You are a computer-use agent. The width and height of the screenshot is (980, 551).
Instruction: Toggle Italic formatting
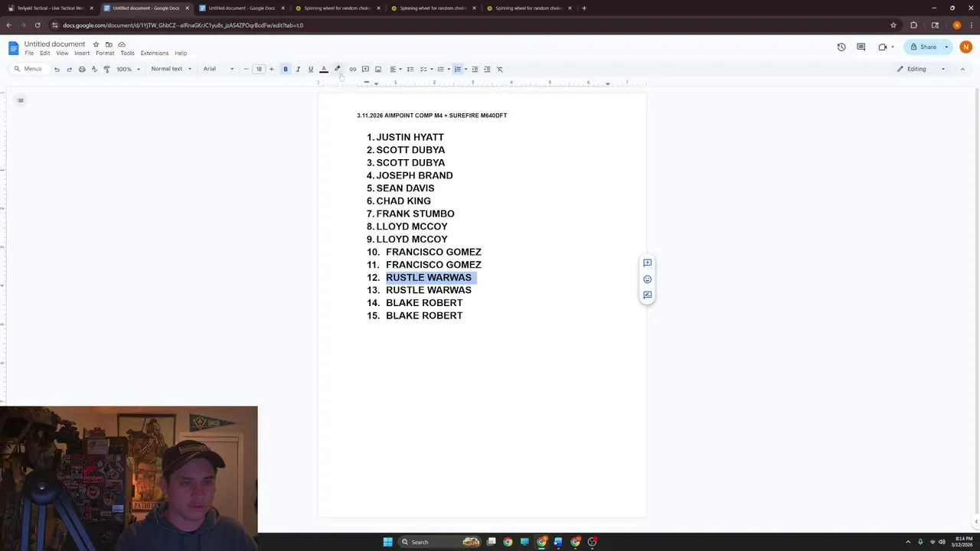tap(298, 69)
